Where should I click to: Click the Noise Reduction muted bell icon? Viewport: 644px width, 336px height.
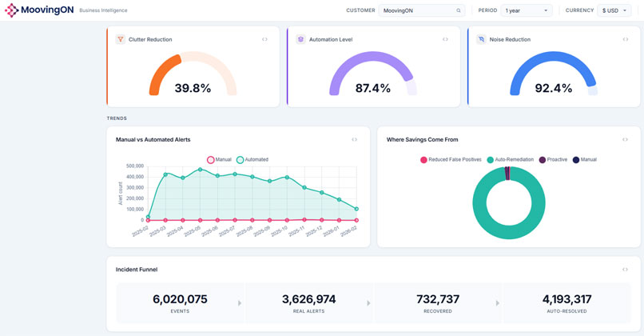pos(481,39)
